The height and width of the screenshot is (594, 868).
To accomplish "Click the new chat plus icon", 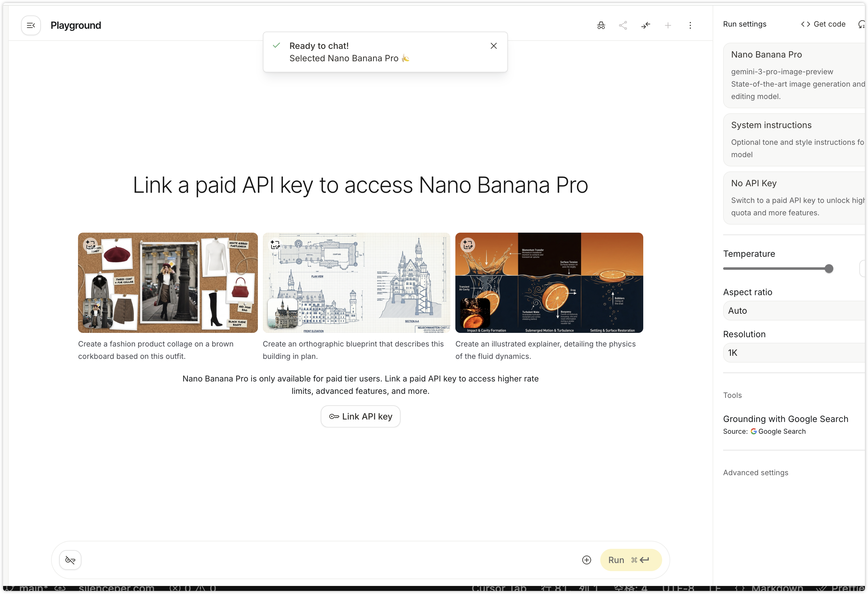I will (x=668, y=25).
